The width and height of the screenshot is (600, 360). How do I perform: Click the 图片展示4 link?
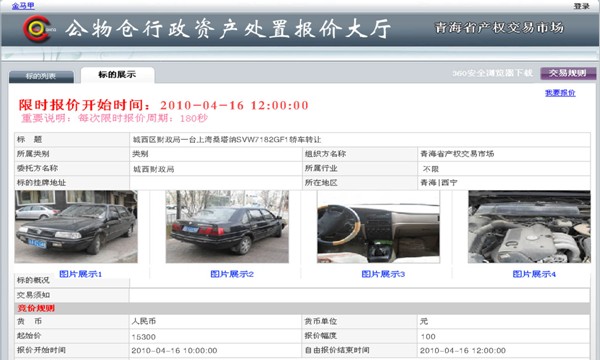(534, 274)
